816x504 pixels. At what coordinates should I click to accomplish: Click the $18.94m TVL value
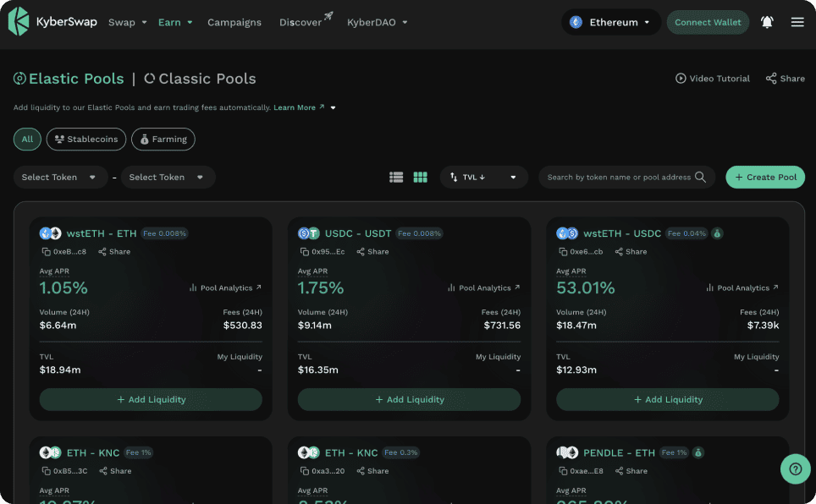click(60, 370)
